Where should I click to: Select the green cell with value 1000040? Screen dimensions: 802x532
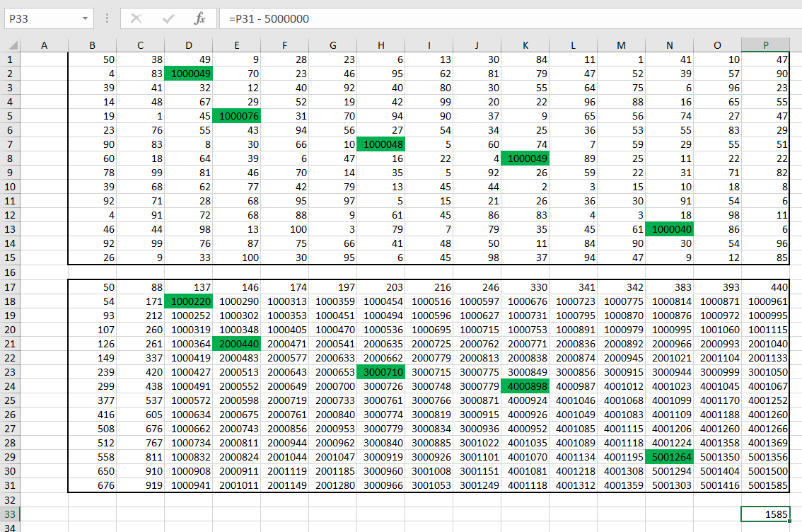coord(669,229)
